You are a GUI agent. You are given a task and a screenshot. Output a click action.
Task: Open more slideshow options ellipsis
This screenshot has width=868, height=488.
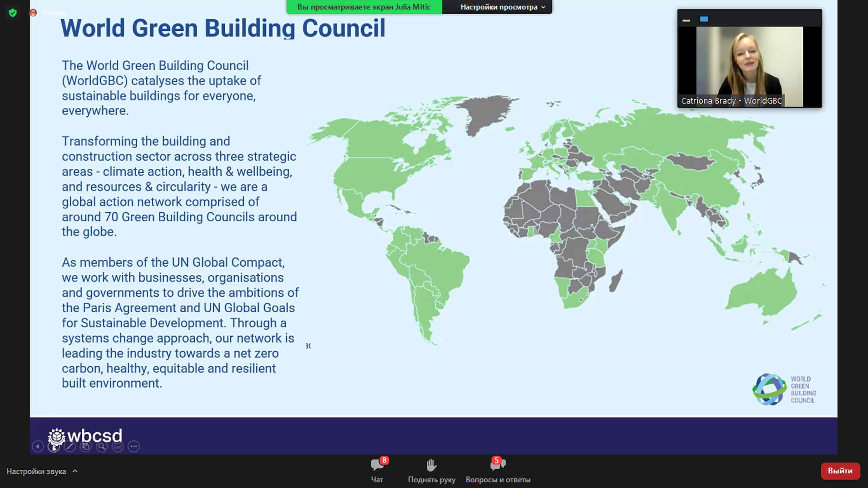pos(134,446)
